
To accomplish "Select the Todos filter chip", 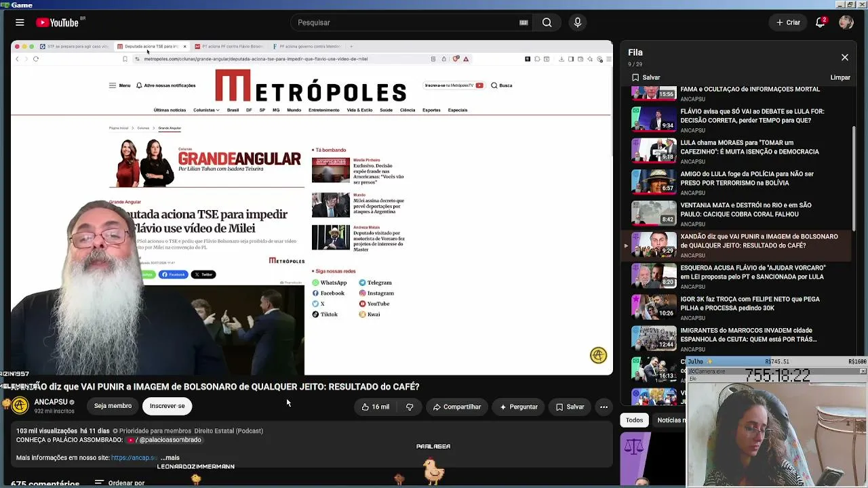I will point(634,420).
